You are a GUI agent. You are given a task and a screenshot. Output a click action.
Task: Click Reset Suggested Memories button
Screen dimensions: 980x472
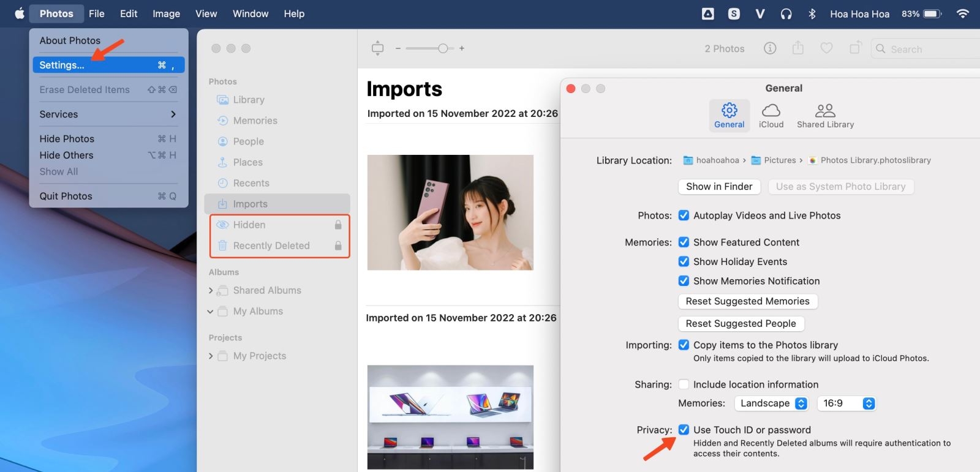747,301
